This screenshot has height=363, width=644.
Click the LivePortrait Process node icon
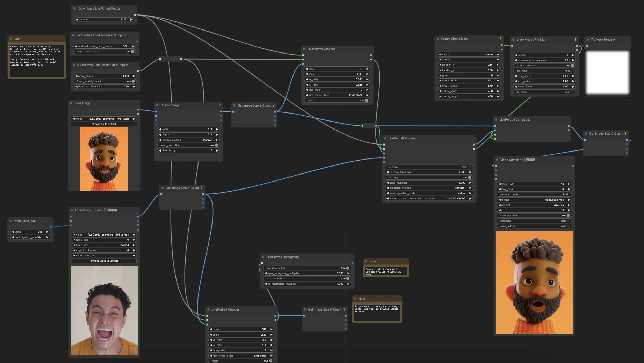coord(385,138)
